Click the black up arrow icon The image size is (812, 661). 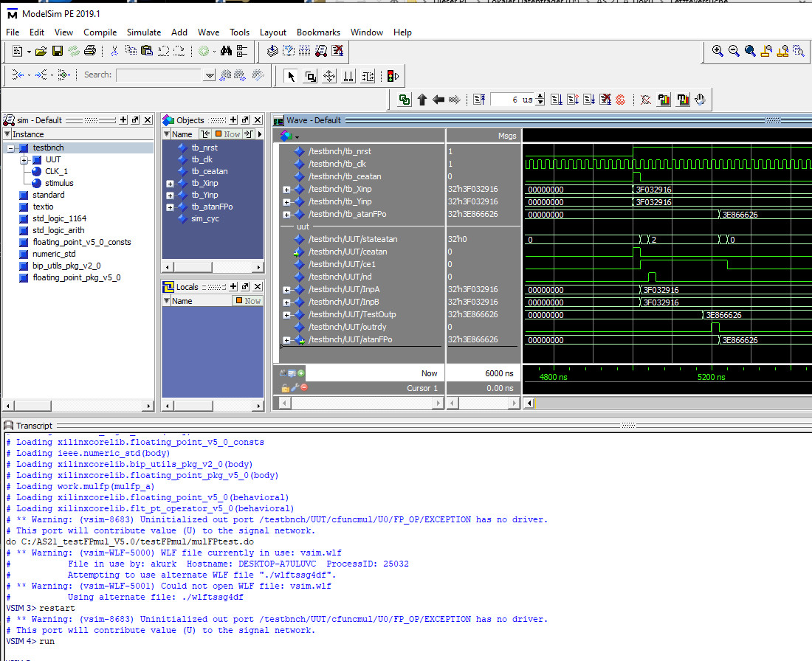422,100
